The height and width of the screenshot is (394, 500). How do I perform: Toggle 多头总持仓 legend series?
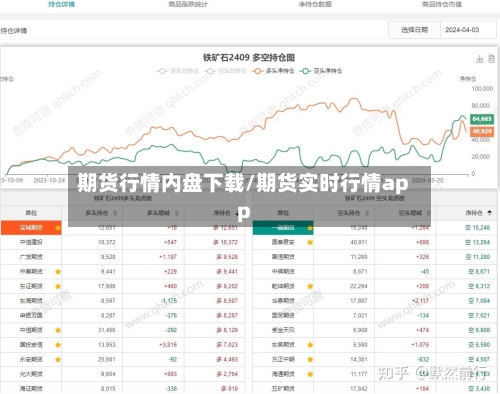coord(178,71)
